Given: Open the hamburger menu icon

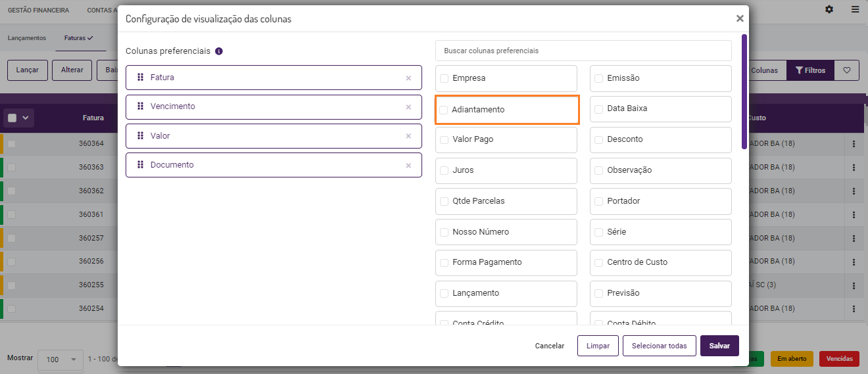Looking at the screenshot, I should click(x=855, y=10).
